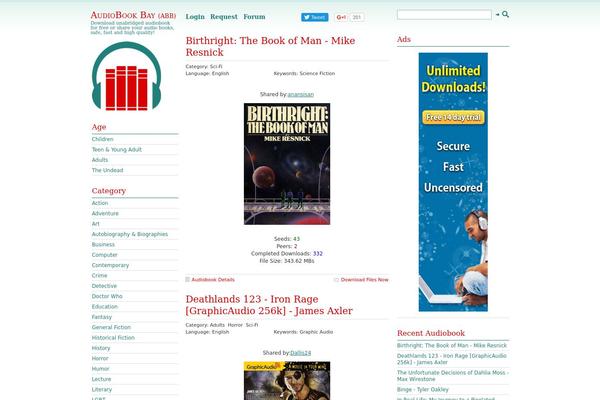The width and height of the screenshot is (600, 400).
Task: Open the Fantasy category
Action: pyautogui.click(x=102, y=317)
